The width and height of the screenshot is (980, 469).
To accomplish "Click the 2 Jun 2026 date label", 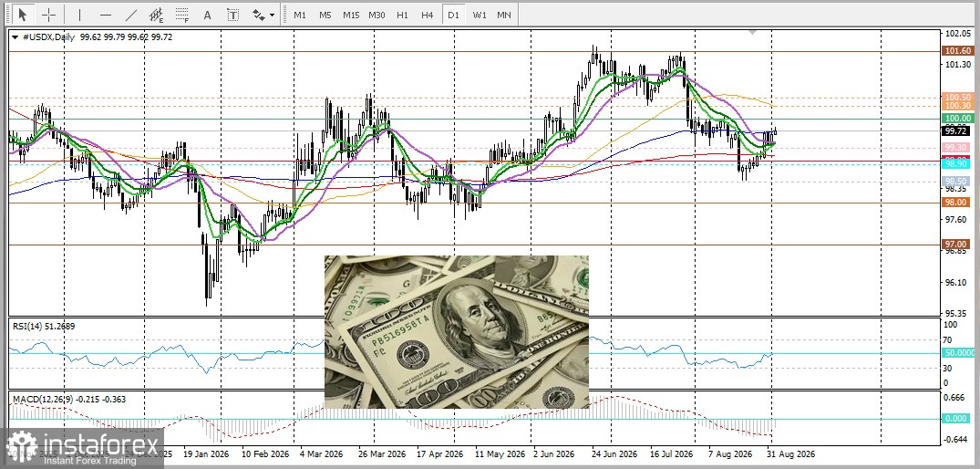I will click(553, 453).
